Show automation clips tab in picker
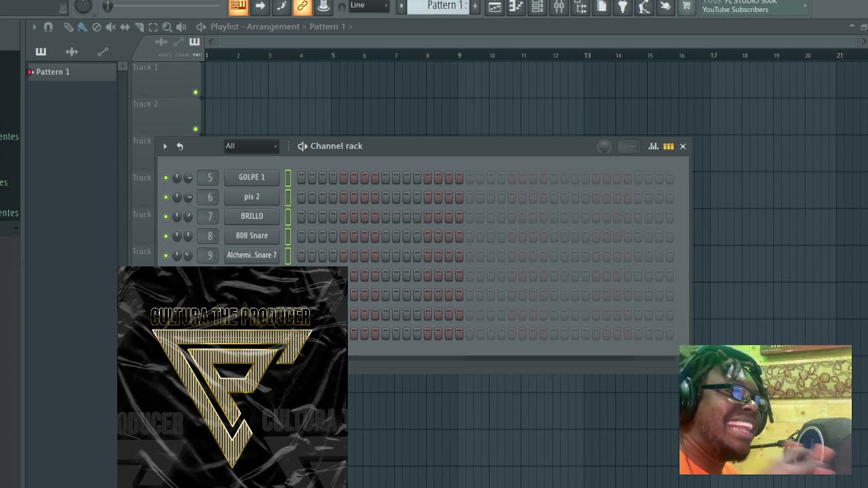868x488 pixels. [x=102, y=52]
